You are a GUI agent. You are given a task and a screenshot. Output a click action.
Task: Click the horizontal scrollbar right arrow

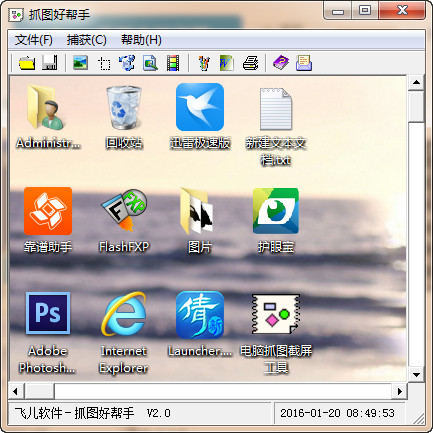[x=399, y=391]
